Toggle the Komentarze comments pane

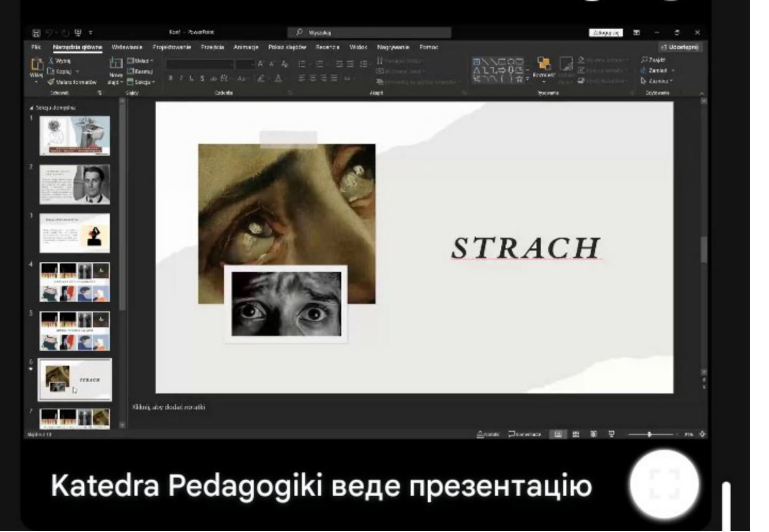tap(525, 434)
